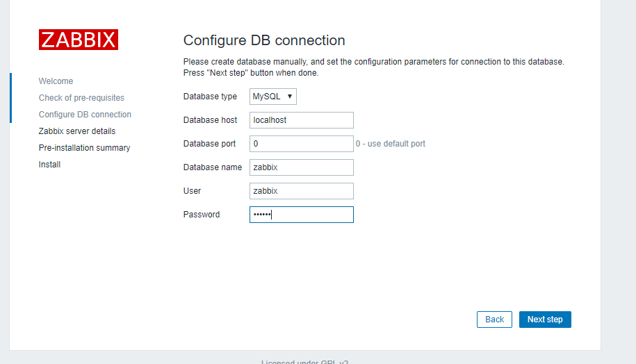The width and height of the screenshot is (636, 364).
Task: Select the Install step in sidebar
Action: tap(49, 164)
